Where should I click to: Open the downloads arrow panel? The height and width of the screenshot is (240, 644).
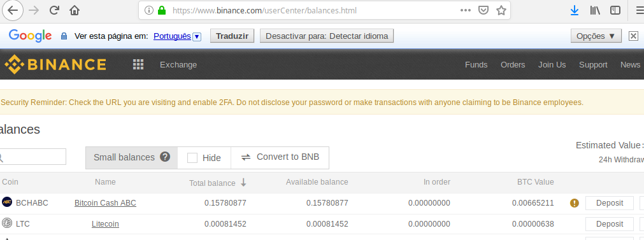click(575, 10)
